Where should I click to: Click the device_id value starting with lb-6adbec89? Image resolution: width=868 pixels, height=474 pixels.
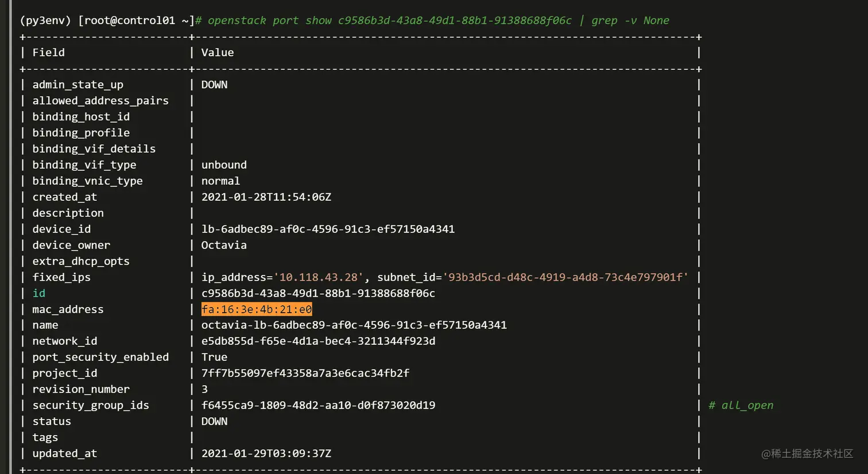(x=328, y=229)
